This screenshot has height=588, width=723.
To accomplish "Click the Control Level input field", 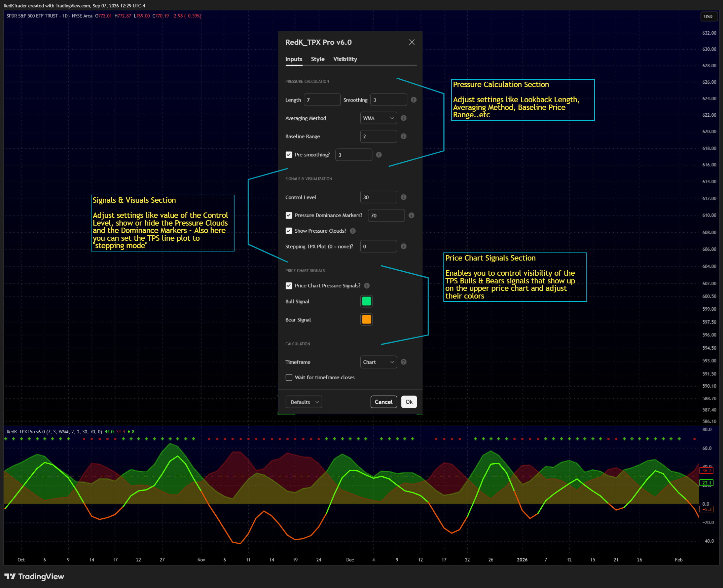I will click(378, 197).
